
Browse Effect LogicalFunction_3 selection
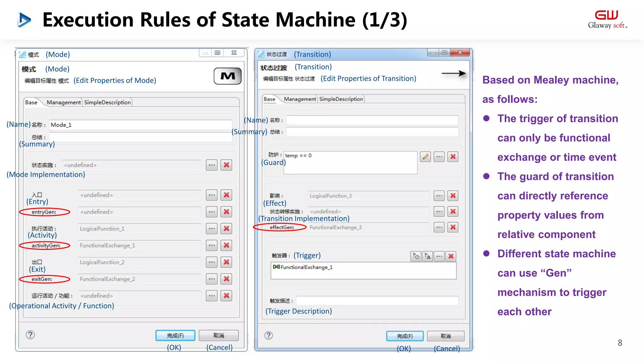pyautogui.click(x=439, y=196)
